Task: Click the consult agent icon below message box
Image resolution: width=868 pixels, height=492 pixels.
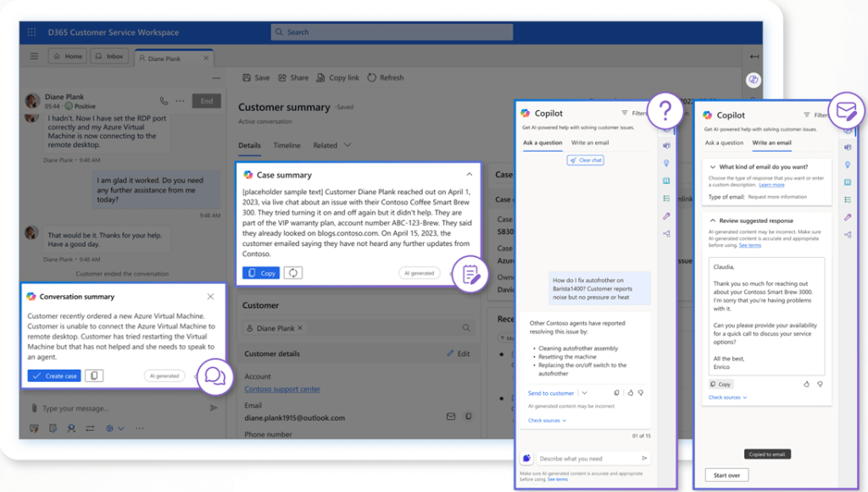Action: pyautogui.click(x=71, y=428)
